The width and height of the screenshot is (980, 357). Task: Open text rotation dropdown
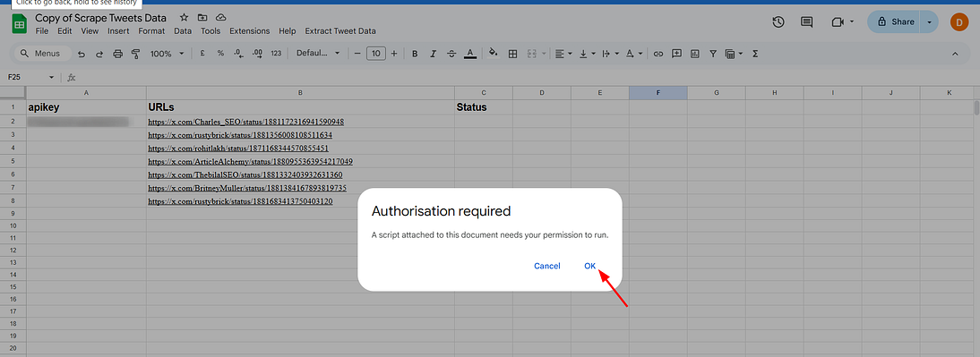point(633,55)
